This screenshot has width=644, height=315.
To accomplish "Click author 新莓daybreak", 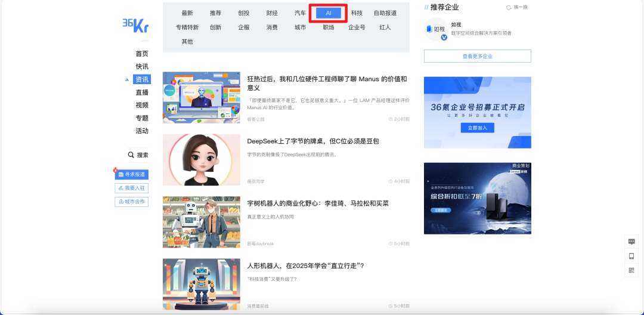I will pyautogui.click(x=261, y=243).
